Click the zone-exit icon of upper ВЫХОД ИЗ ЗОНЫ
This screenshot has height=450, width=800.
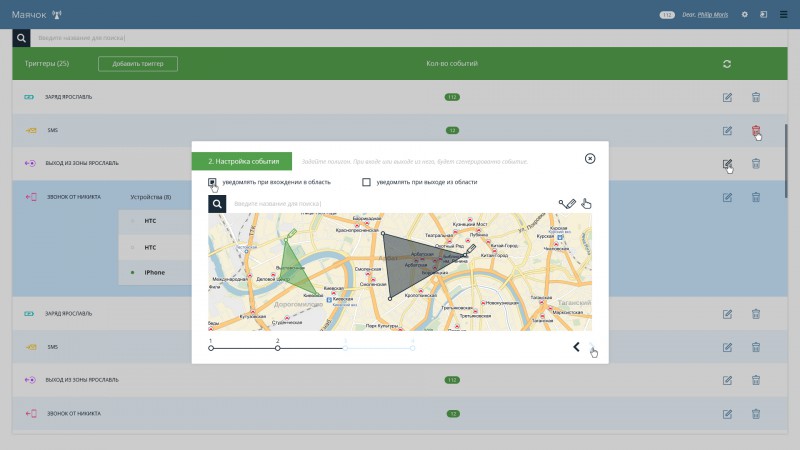tap(30, 163)
